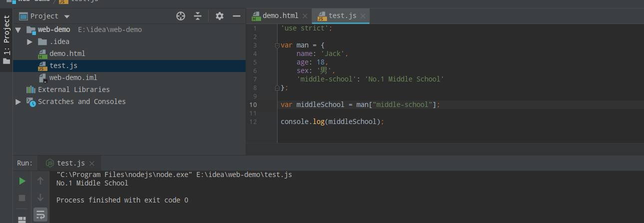Close the demo.html editor tab
Viewport: 644px width, 223px height.
coord(305,16)
